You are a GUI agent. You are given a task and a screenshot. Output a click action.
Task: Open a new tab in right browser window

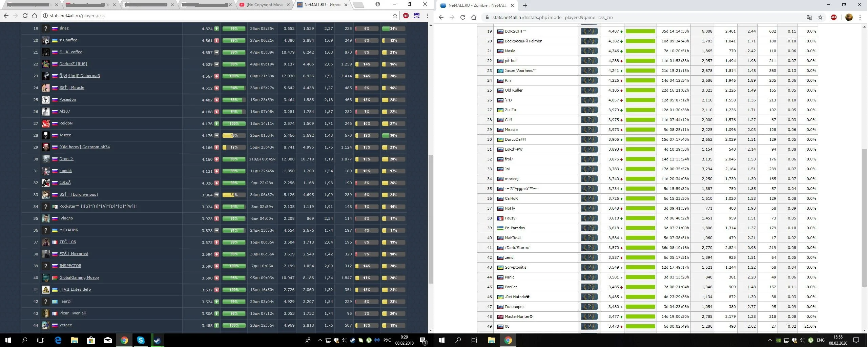(525, 5)
